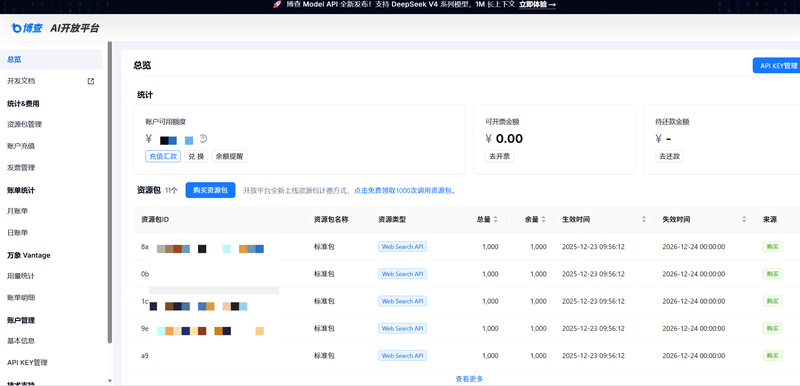Click the sidebar scroll down arrow

point(110,381)
